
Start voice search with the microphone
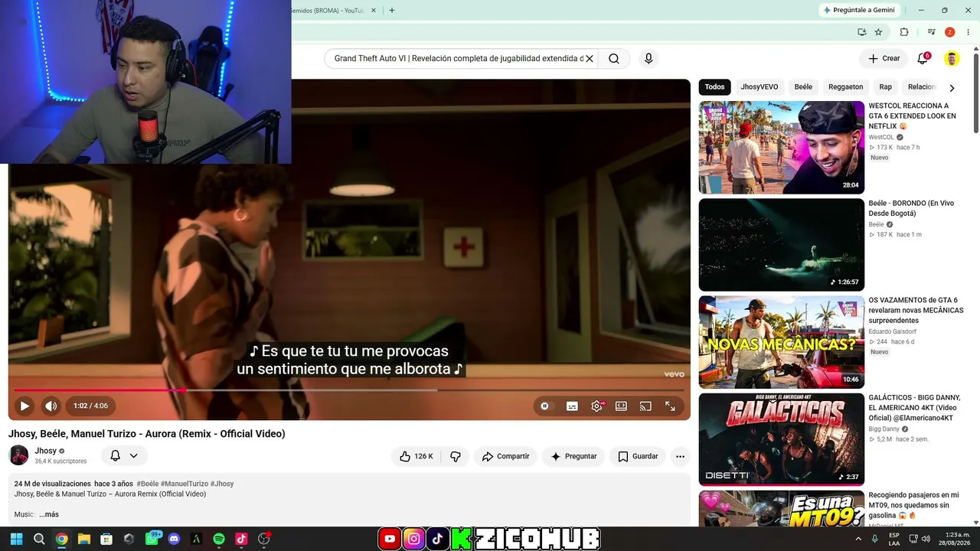point(648,59)
